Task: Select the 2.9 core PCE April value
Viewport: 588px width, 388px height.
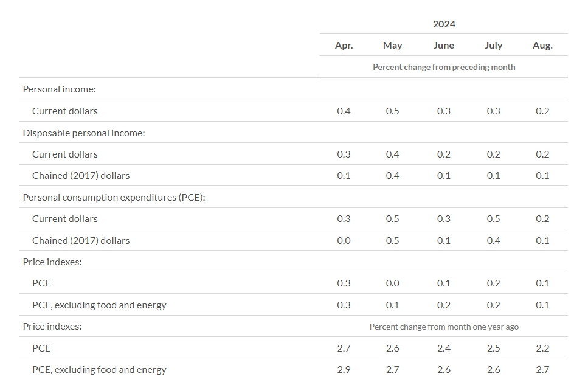Action: tap(344, 369)
